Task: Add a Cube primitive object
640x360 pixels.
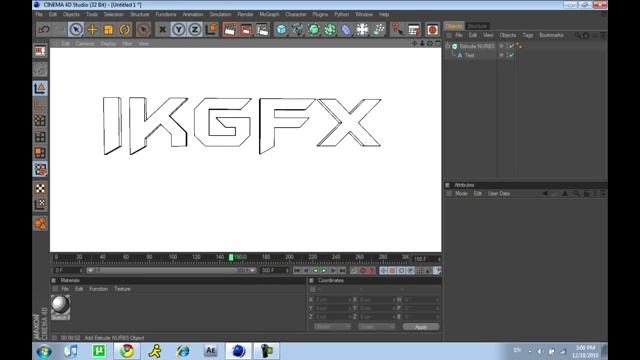Action: pyautogui.click(x=281, y=29)
